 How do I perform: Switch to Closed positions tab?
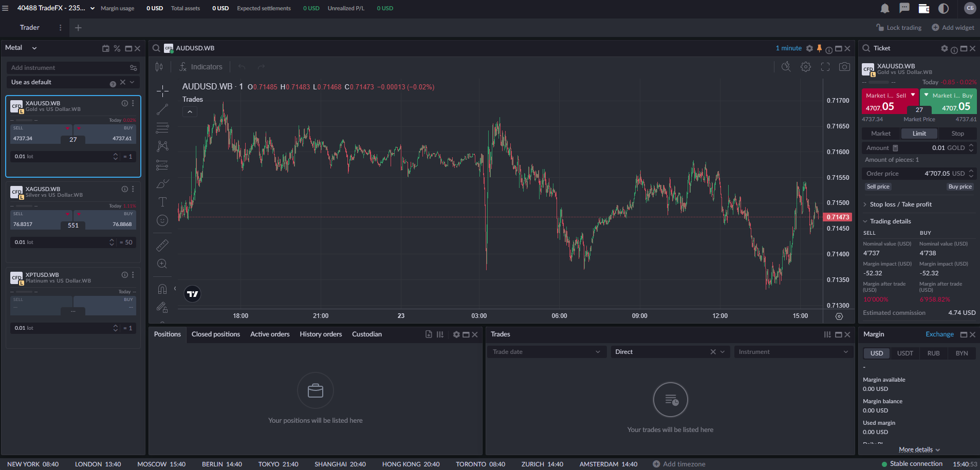click(x=215, y=334)
